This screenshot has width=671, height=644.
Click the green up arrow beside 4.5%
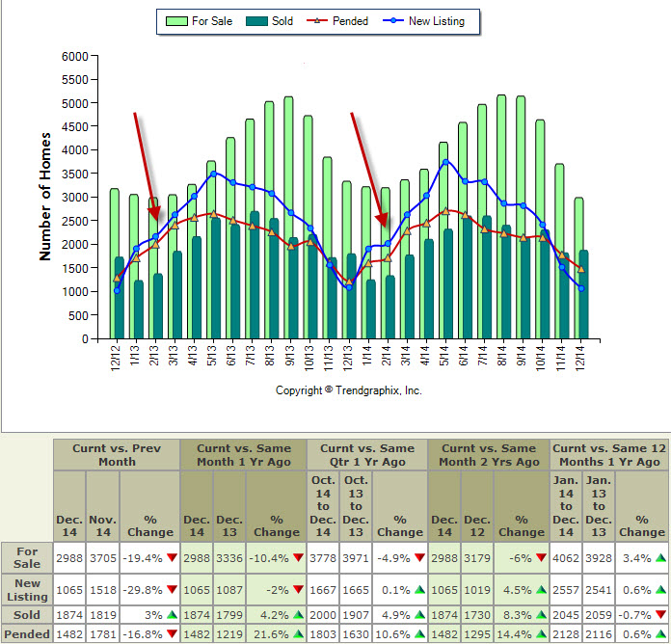[x=542, y=589]
